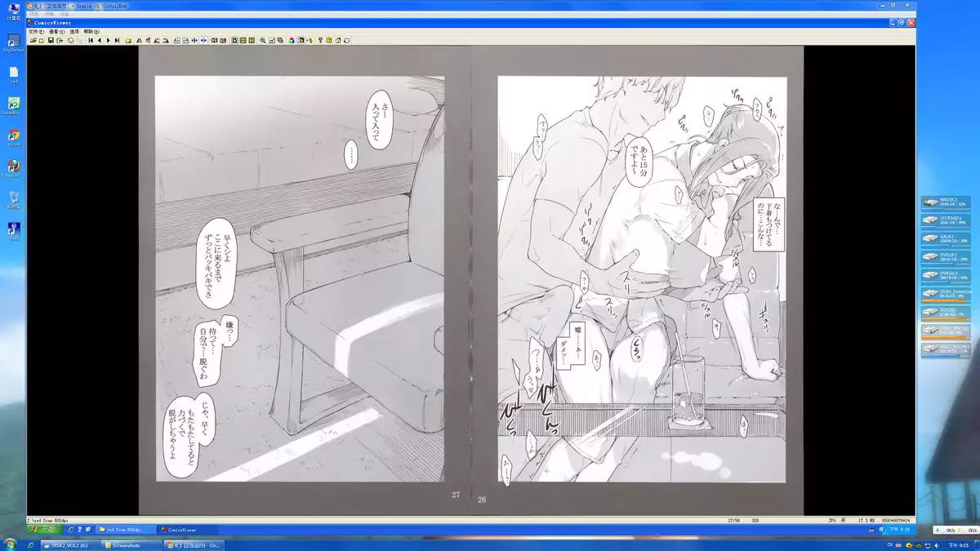Click the yellow question mark help icon
This screenshot has width=980, height=551.
click(319, 40)
